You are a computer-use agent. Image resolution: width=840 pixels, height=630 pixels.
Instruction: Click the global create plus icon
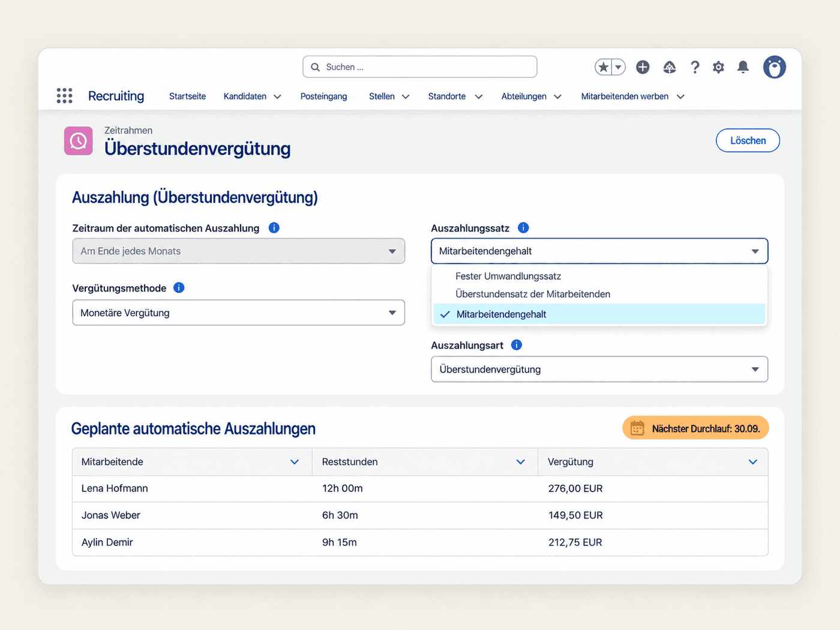point(643,67)
